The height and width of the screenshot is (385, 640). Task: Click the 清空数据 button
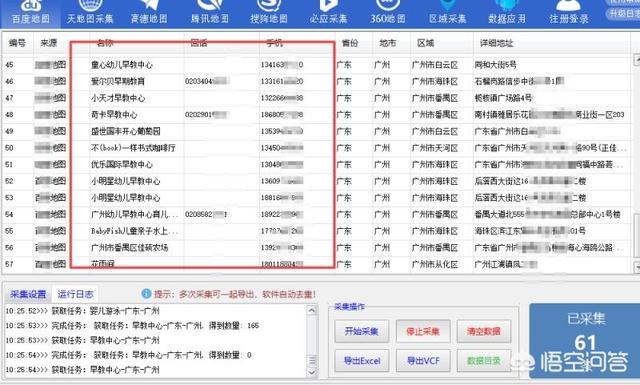coord(484,331)
